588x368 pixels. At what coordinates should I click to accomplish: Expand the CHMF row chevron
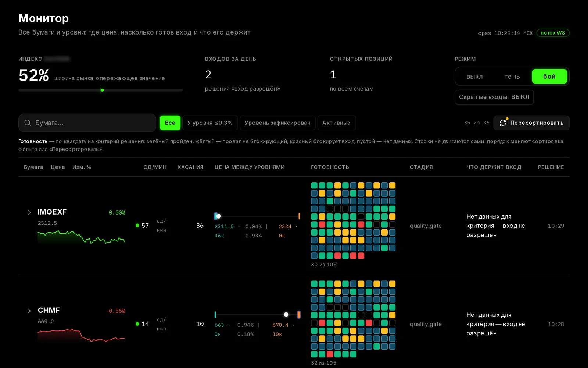click(x=29, y=311)
